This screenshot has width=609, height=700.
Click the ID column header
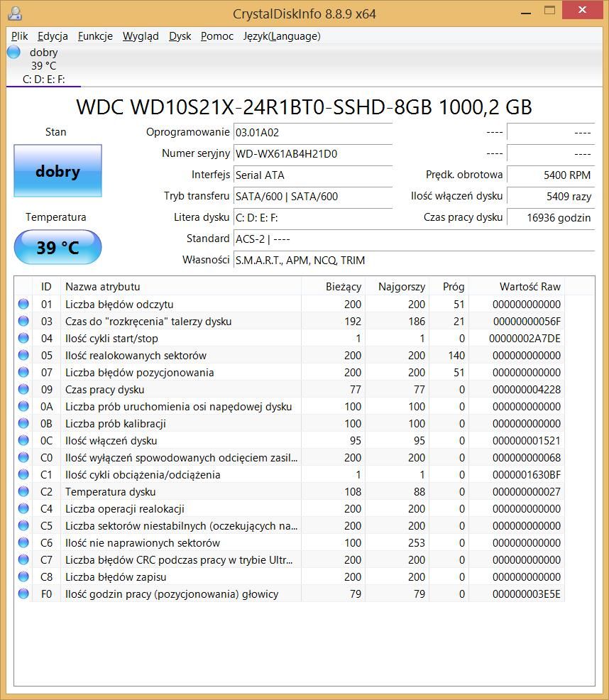point(46,287)
